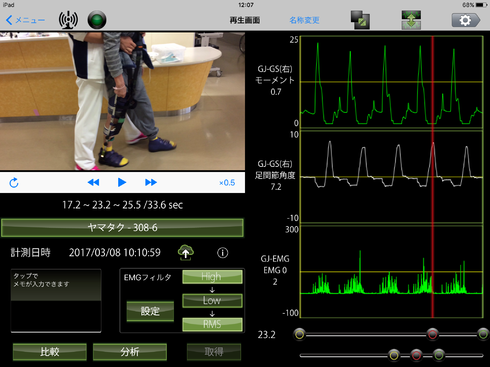490x367 pixels.
Task: Click the left yellow upper slider knob
Action: click(x=299, y=334)
